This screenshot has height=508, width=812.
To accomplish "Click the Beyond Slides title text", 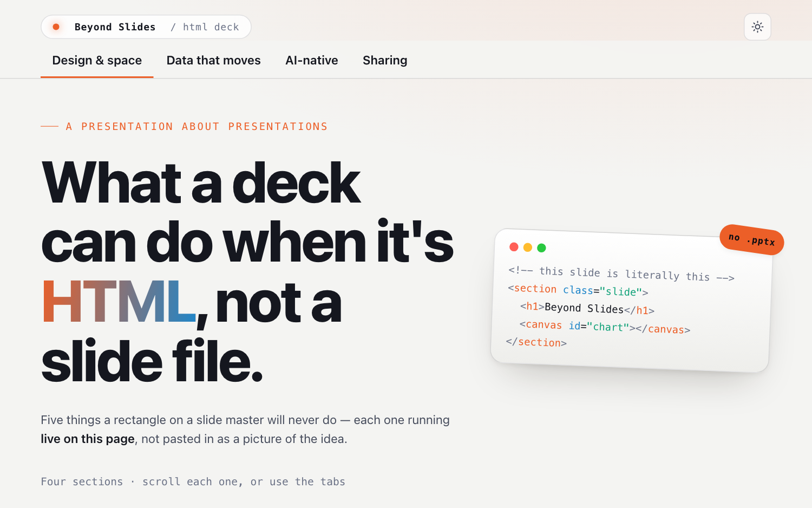I will click(x=115, y=27).
